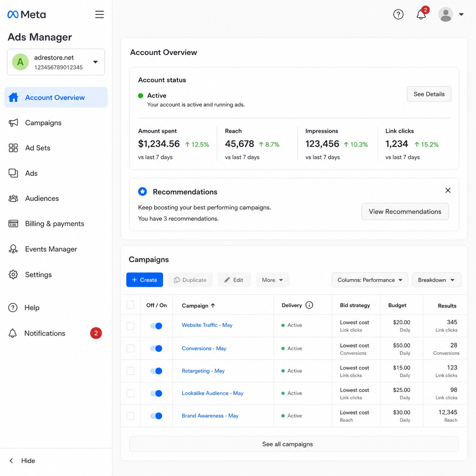Screen dimensions: 476x476
Task: Click the See Details button
Action: pos(429,94)
